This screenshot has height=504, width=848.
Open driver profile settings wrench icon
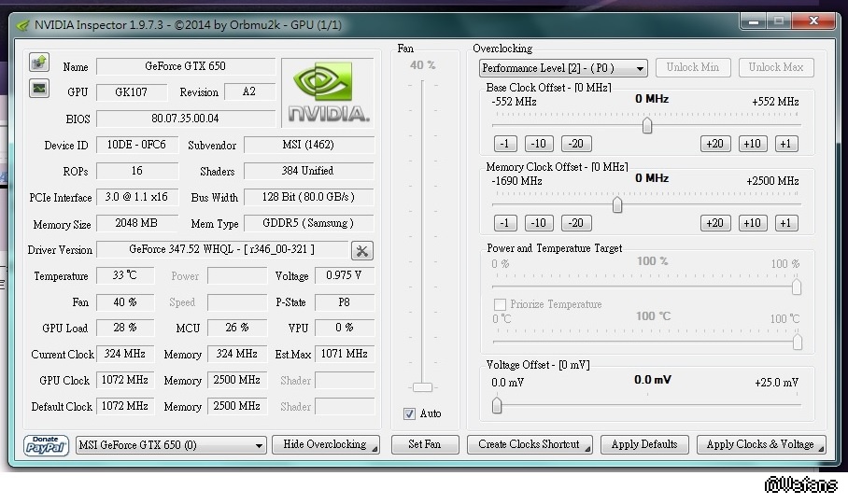click(x=362, y=250)
